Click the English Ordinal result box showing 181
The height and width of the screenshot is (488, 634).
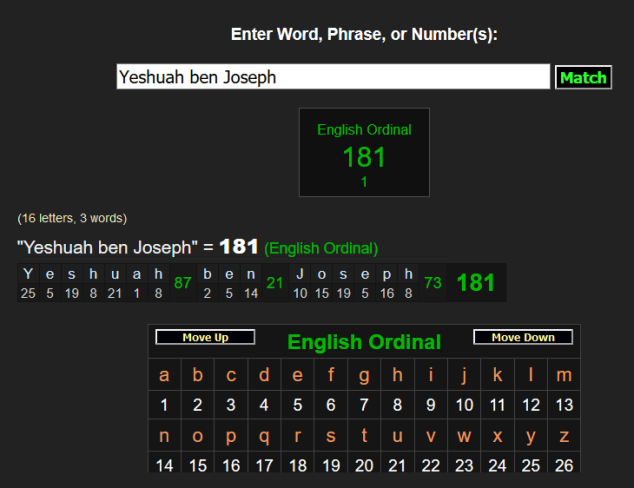364,152
